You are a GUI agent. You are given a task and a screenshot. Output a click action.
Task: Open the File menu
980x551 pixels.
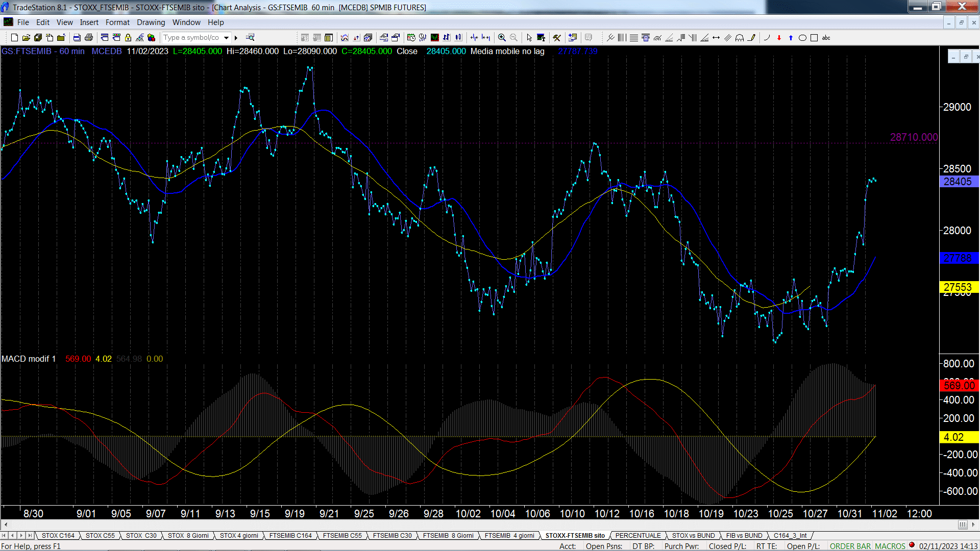23,22
